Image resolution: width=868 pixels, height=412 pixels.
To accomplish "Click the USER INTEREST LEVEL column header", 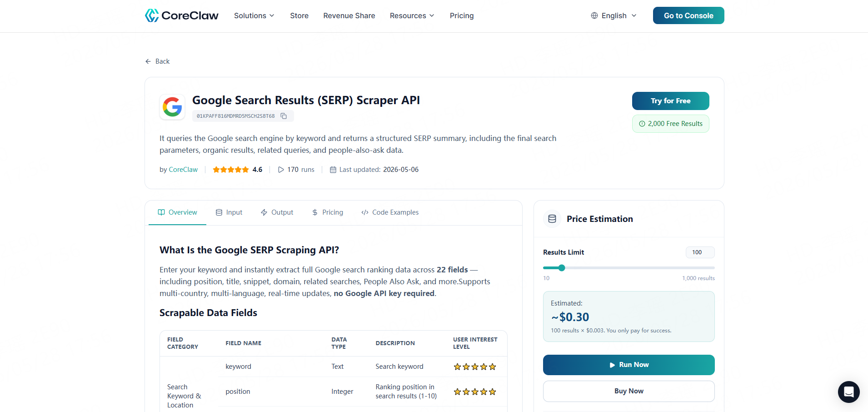I will tap(475, 343).
